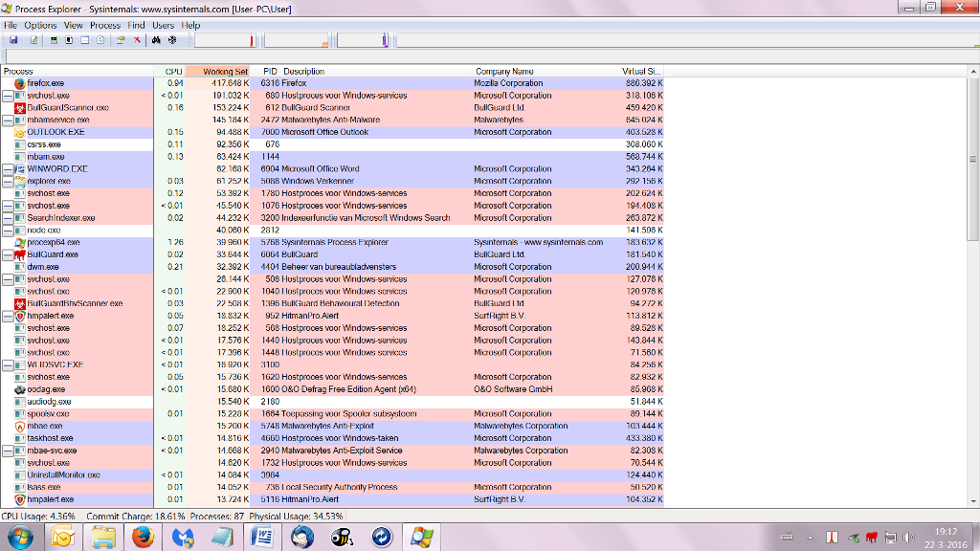Sort by the PID column header
980x551 pixels.
pos(265,71)
